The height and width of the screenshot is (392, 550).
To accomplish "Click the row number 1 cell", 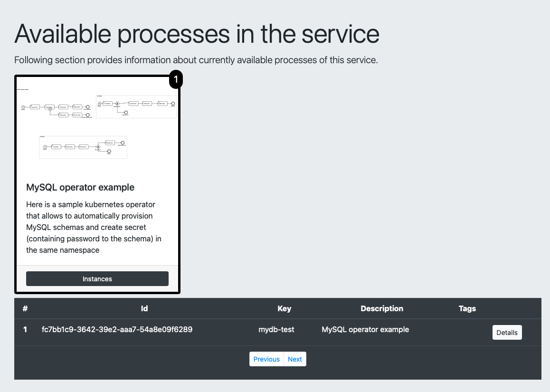I will click(25, 330).
